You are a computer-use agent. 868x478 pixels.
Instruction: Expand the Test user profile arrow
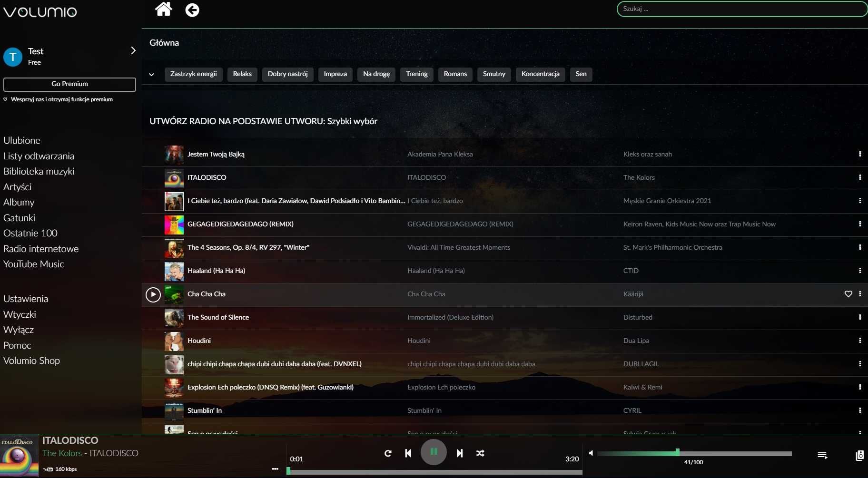(133, 50)
